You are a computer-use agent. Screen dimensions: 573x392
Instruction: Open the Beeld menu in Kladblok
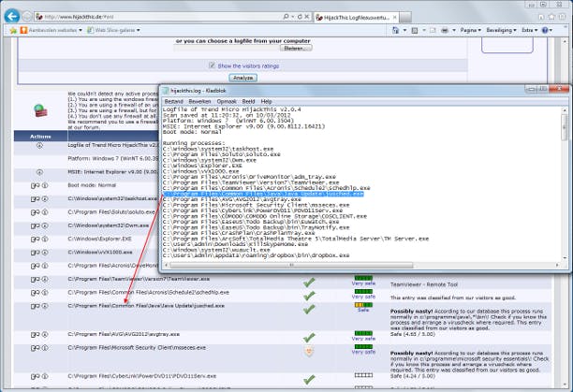(248, 101)
